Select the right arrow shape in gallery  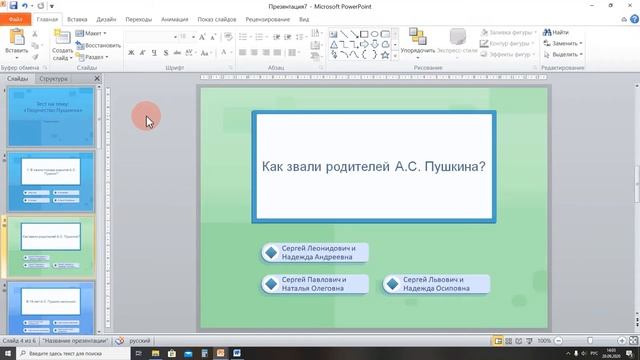click(x=364, y=44)
